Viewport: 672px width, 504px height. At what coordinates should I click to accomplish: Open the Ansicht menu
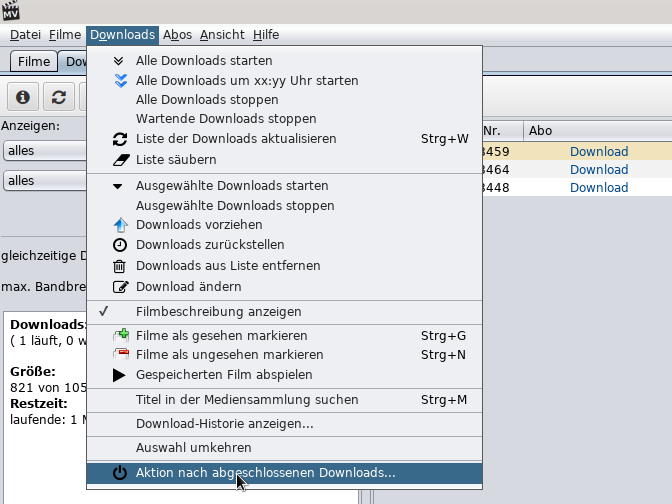(222, 35)
